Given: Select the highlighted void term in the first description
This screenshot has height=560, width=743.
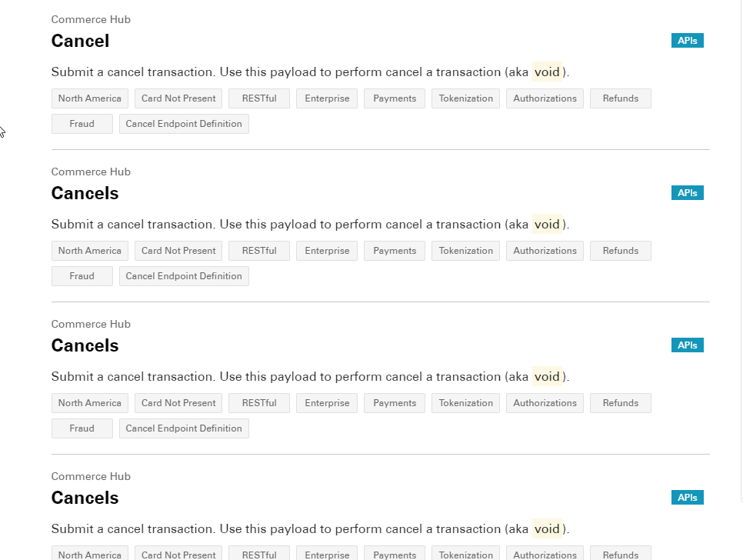Looking at the screenshot, I should (x=547, y=72).
